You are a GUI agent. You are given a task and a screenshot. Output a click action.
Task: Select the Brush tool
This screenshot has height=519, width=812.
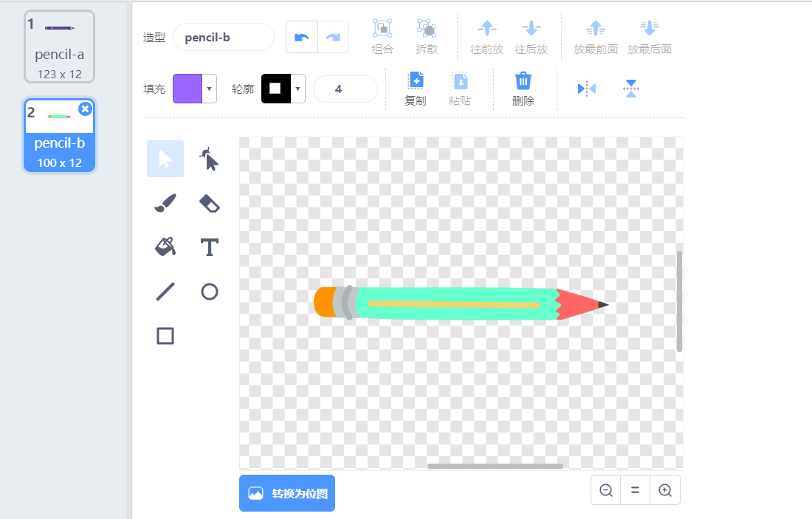click(x=165, y=203)
